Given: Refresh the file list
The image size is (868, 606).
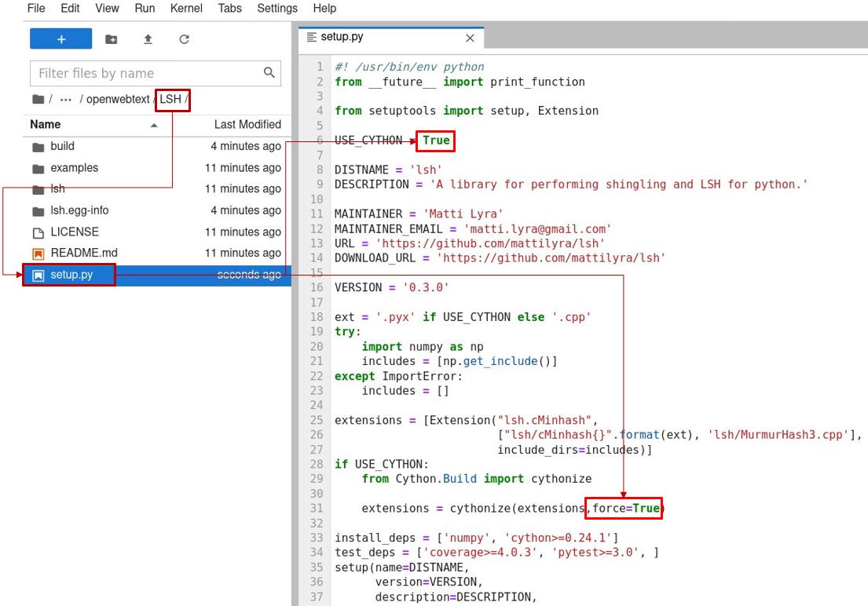Looking at the screenshot, I should tap(184, 39).
